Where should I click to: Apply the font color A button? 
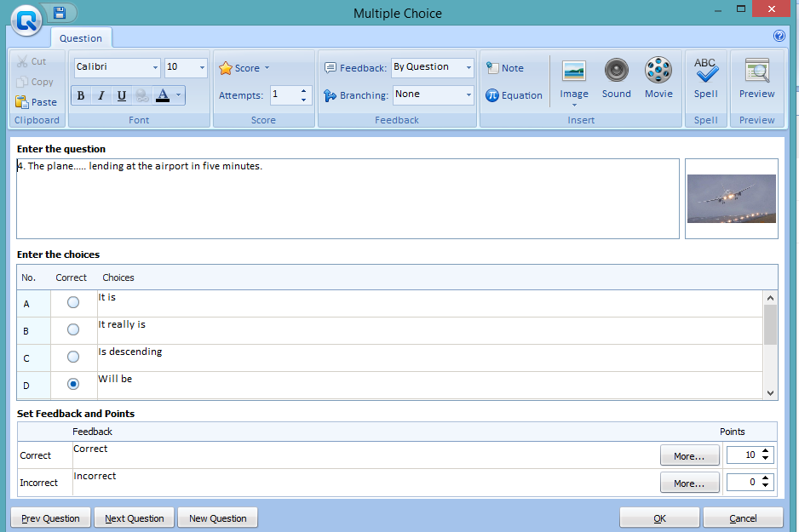[x=163, y=95]
